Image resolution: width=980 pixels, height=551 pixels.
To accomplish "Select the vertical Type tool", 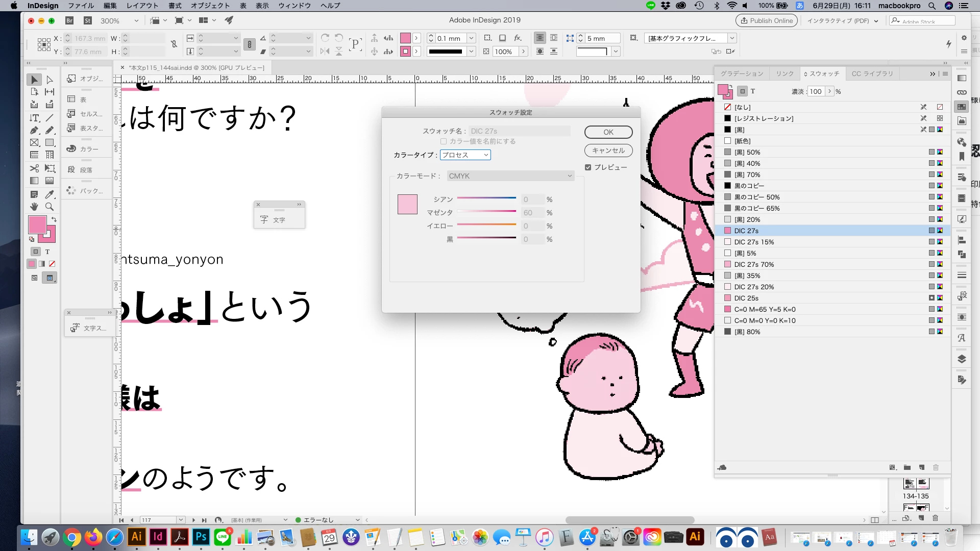I will tap(34, 118).
